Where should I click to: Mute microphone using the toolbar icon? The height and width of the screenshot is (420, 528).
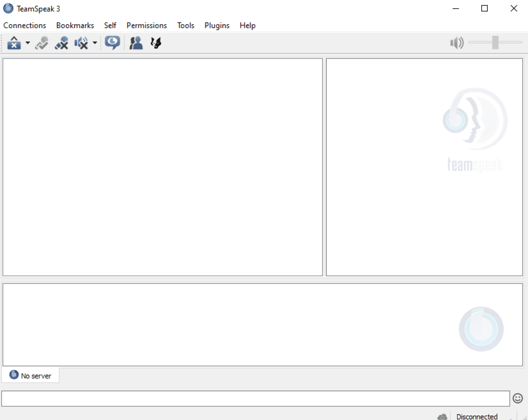[x=62, y=43]
